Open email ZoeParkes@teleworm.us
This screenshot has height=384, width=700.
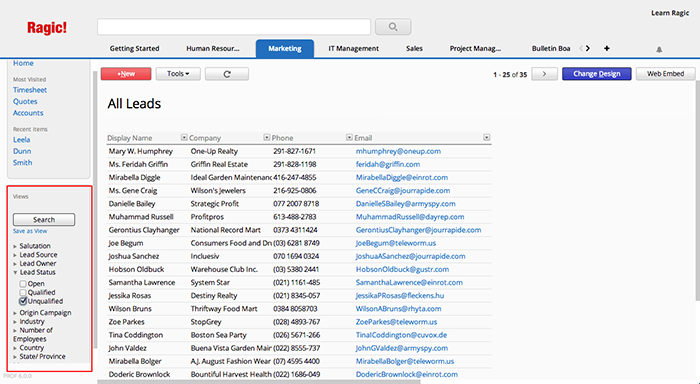(396, 322)
